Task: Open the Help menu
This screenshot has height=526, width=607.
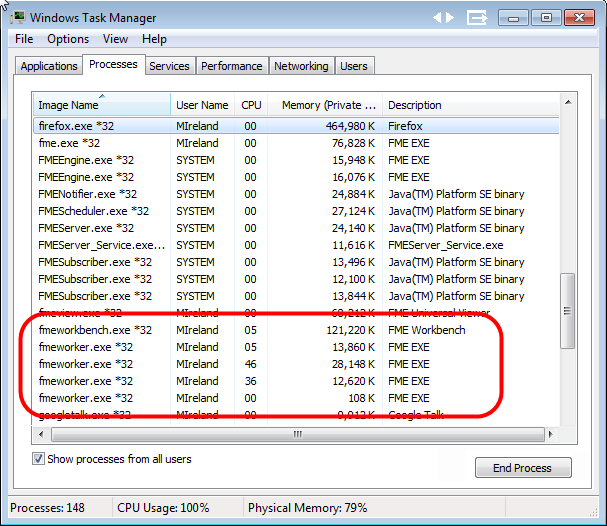Action: click(154, 39)
